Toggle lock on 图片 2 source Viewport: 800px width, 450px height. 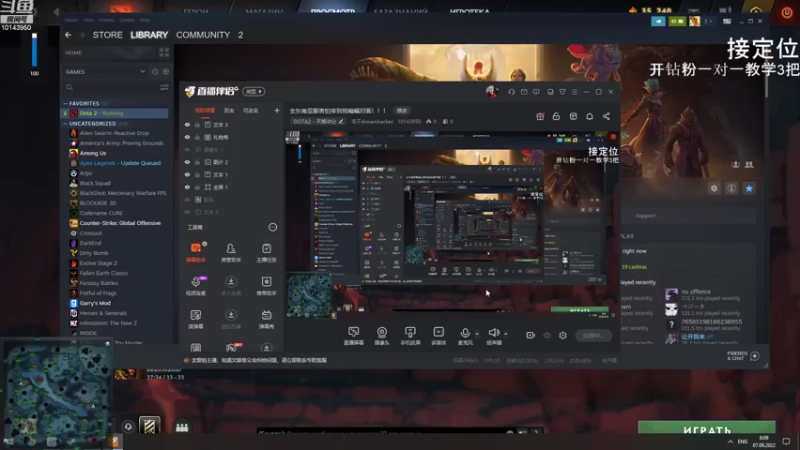click(x=197, y=162)
